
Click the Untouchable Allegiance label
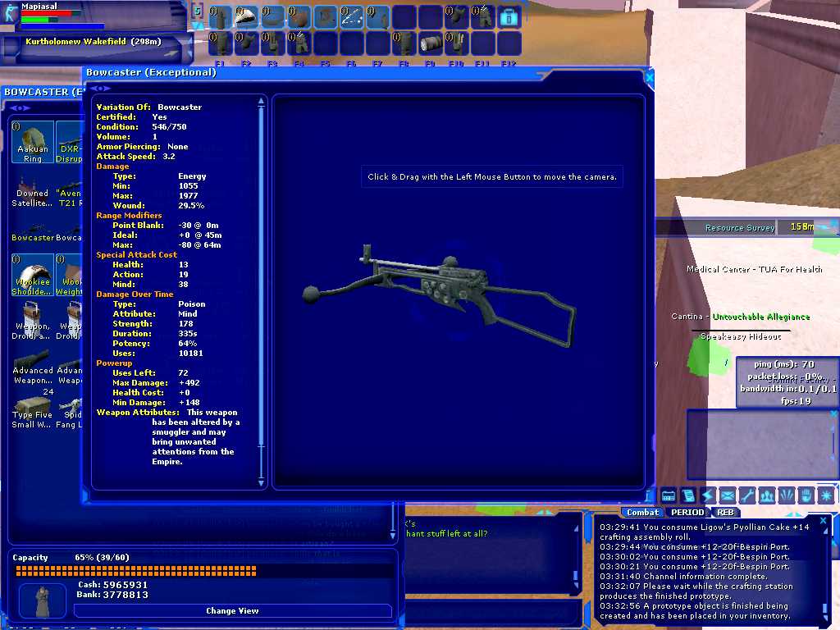(x=760, y=317)
